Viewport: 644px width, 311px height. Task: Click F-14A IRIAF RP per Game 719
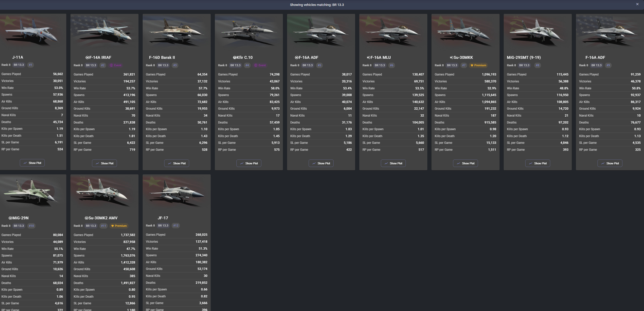(132, 150)
